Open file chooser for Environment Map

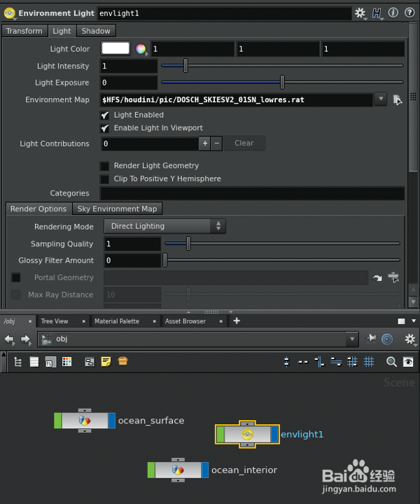pyautogui.click(x=397, y=100)
